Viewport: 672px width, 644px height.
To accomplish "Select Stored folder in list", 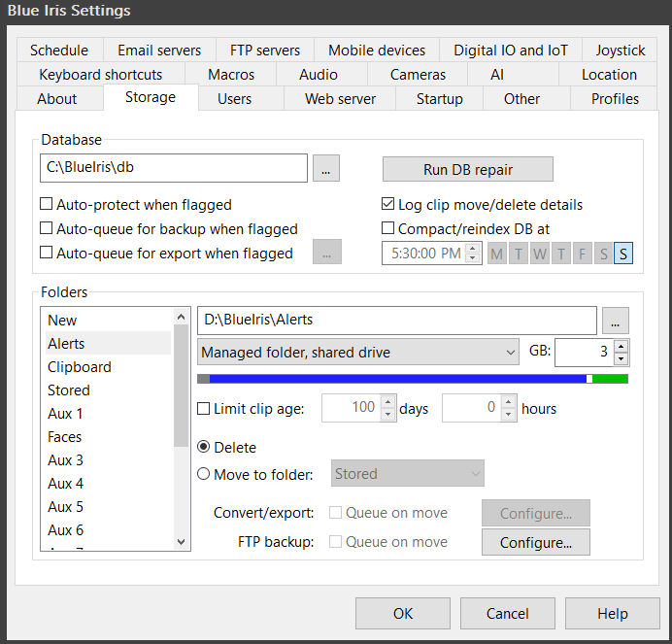I will pyautogui.click(x=108, y=390).
